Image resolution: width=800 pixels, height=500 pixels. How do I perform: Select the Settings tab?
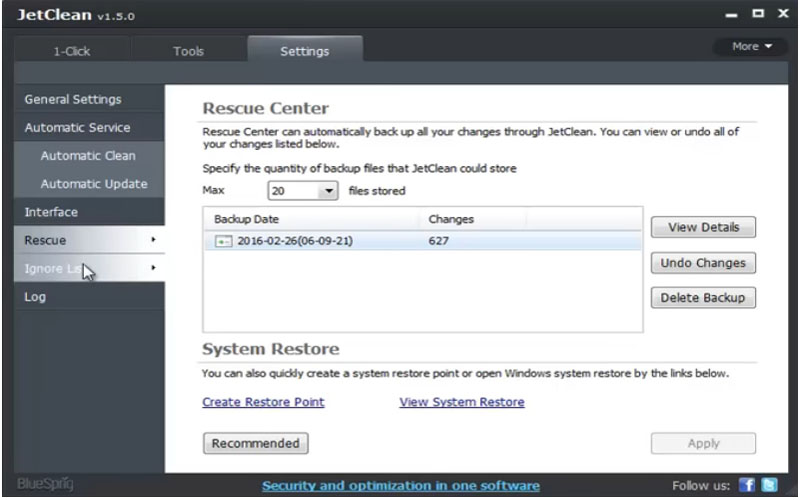[305, 50]
